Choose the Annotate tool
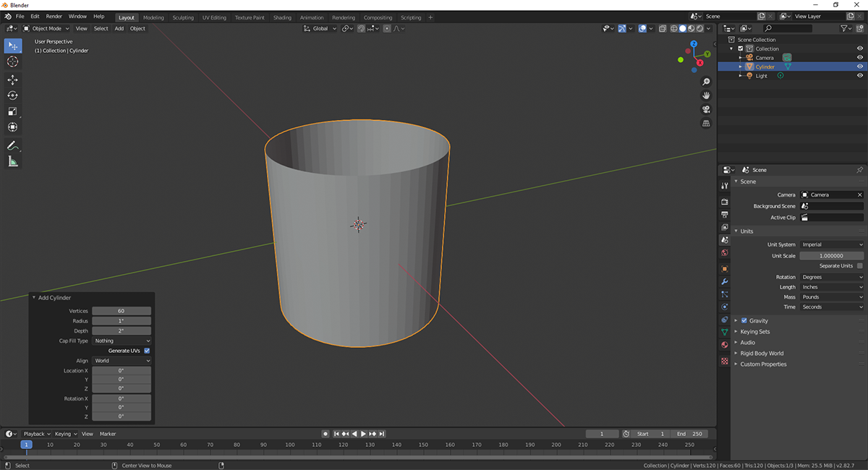 (12, 146)
